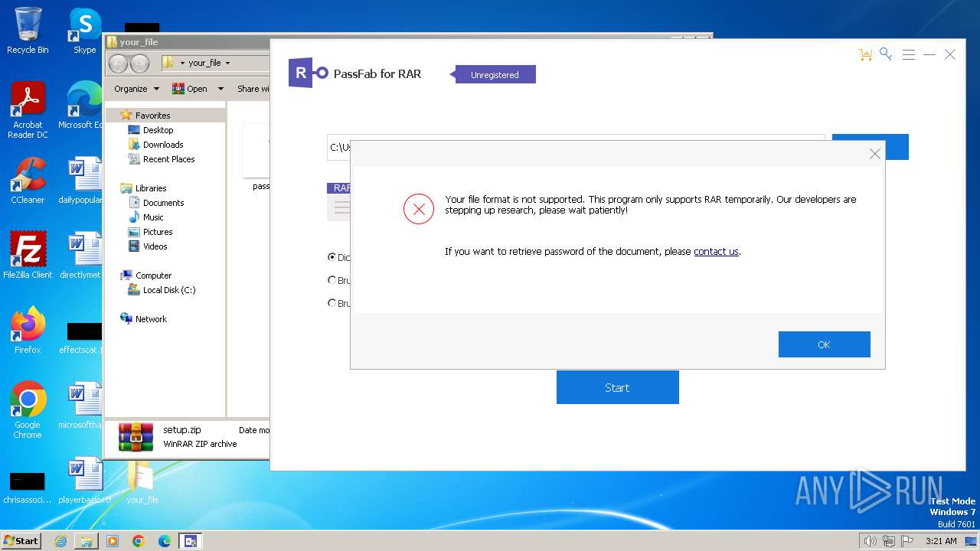The width and height of the screenshot is (980, 551).
Task: Switch to PassFab taskbar button
Action: click(x=191, y=541)
